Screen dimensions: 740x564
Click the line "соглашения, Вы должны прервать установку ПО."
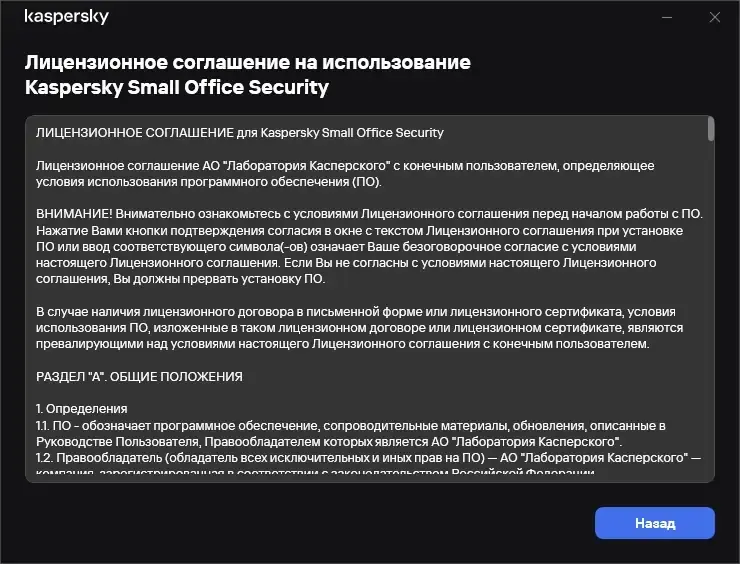point(180,279)
